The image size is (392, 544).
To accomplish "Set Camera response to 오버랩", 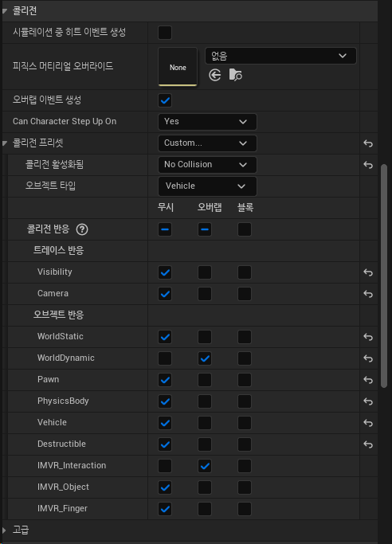I will [x=205, y=294].
